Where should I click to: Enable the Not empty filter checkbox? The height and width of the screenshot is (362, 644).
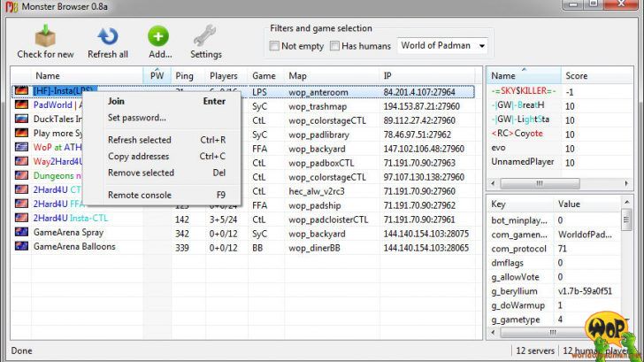pyautogui.click(x=274, y=46)
